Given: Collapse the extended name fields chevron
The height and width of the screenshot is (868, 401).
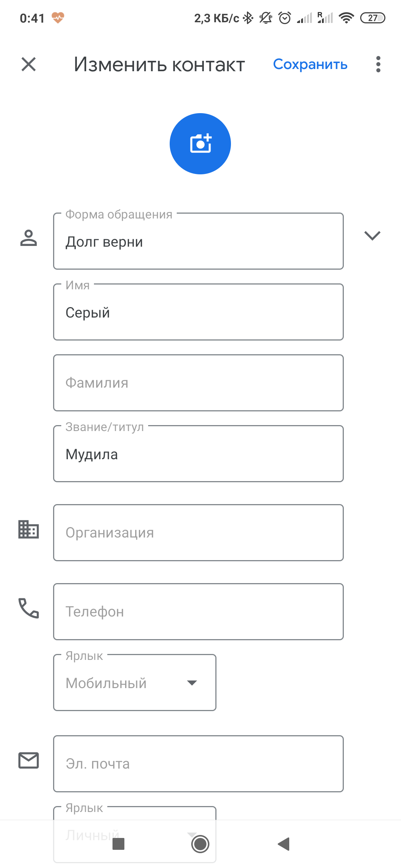Looking at the screenshot, I should coord(372,236).
